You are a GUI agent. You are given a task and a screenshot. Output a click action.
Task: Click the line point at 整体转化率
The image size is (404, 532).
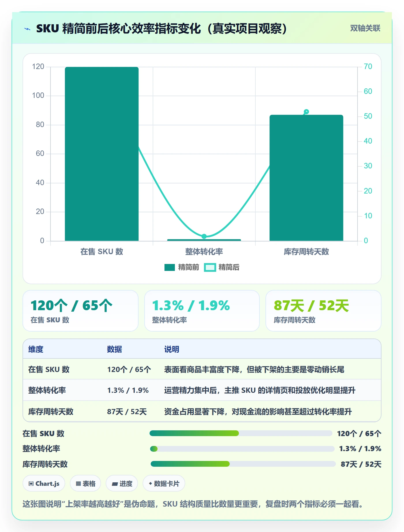pyautogui.click(x=204, y=236)
